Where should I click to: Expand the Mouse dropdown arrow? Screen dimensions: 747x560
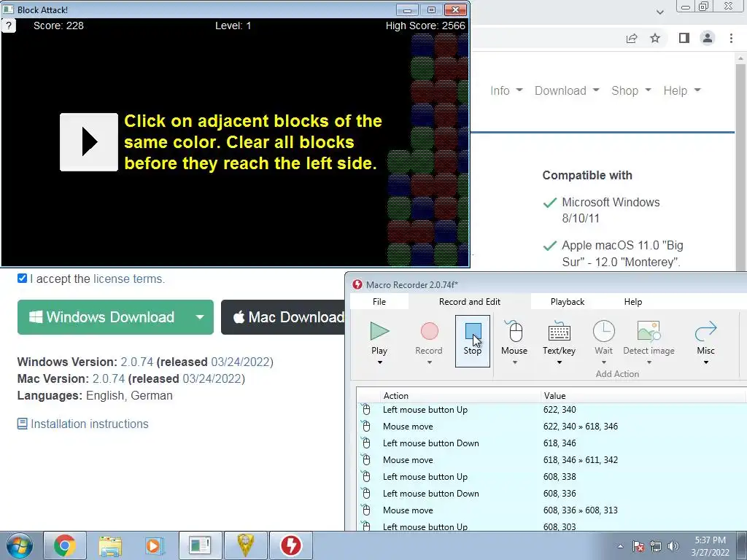[514, 363]
